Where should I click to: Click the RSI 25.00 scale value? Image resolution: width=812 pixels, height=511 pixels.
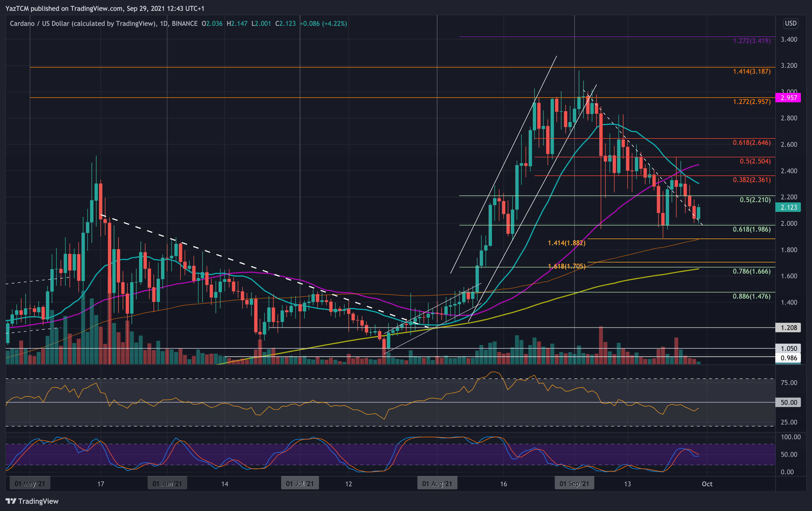pyautogui.click(x=789, y=422)
